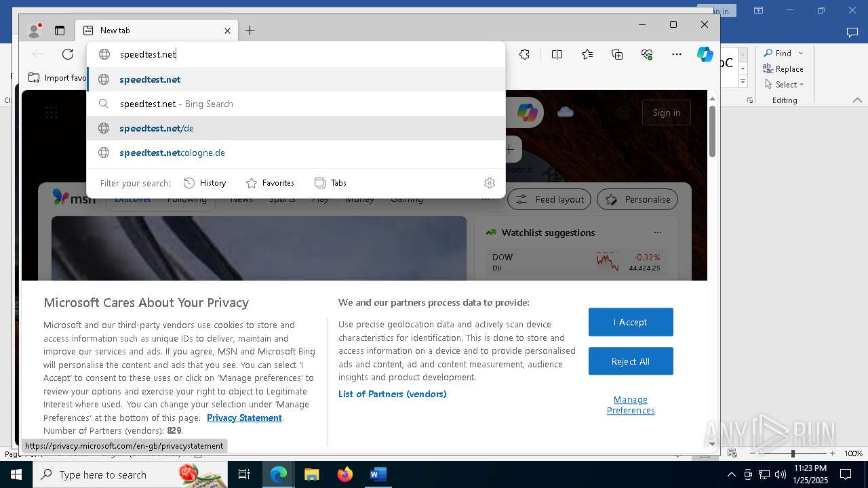Click the browser refresh button
868x488 pixels.
[68, 54]
